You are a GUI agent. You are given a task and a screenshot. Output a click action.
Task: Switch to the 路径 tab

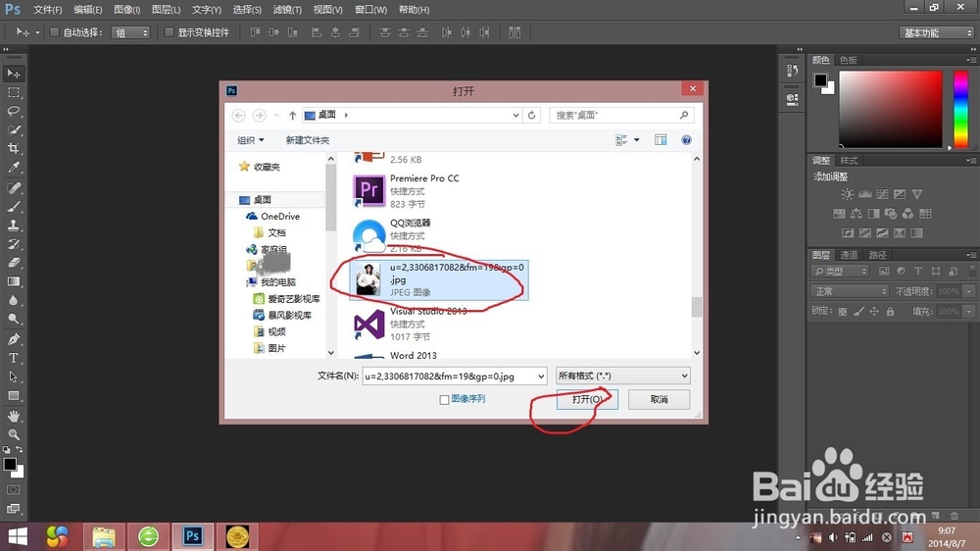click(877, 255)
